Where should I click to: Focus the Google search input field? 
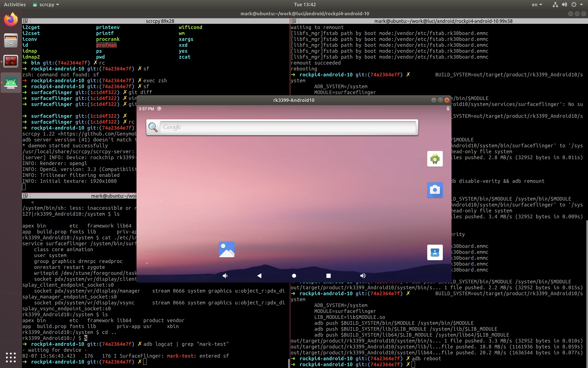[288, 127]
